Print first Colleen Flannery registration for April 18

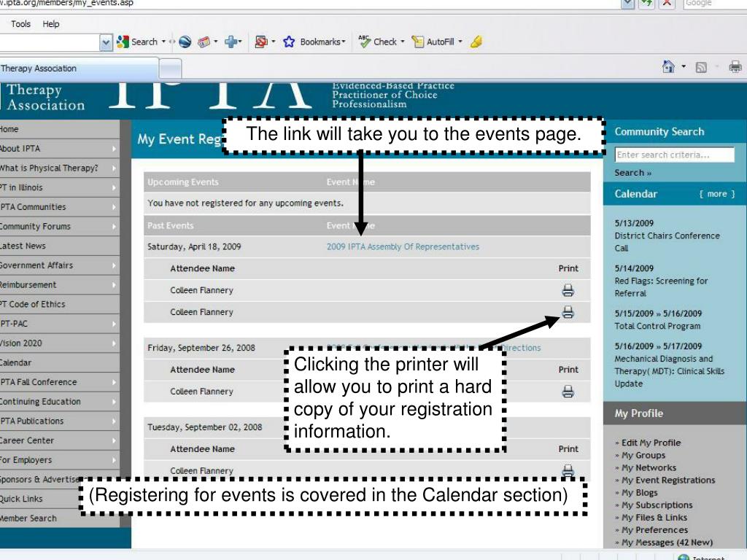click(x=568, y=290)
